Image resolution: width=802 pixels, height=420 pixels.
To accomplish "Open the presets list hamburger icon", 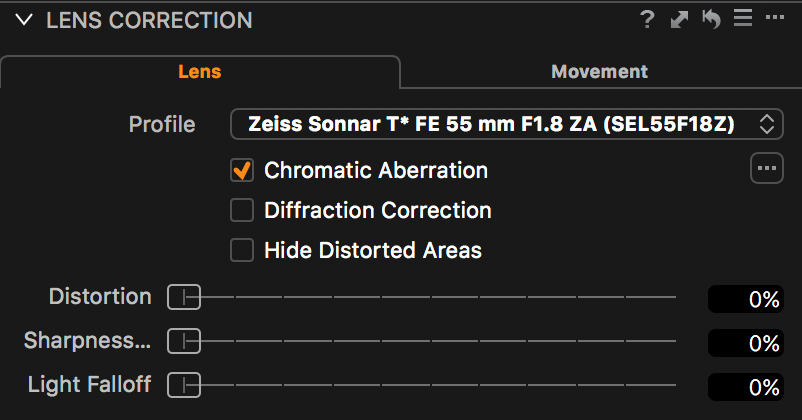I will [743, 18].
